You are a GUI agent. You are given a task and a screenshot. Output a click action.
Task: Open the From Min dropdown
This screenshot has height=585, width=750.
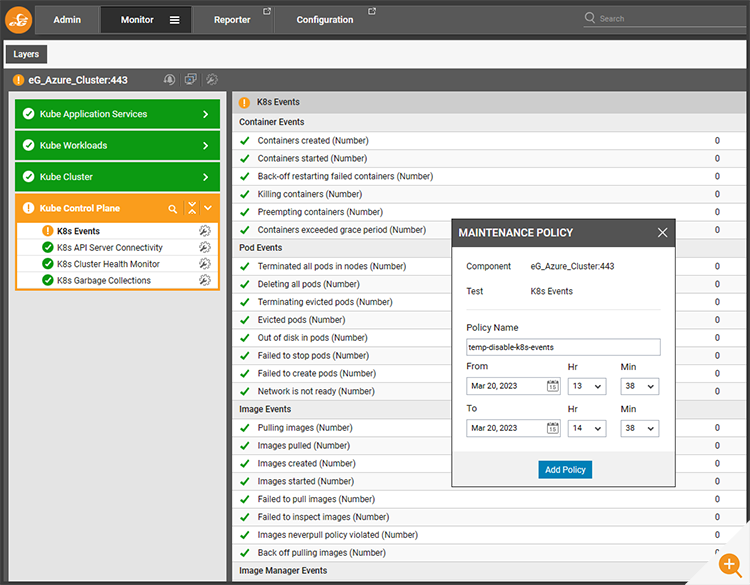[x=640, y=386]
